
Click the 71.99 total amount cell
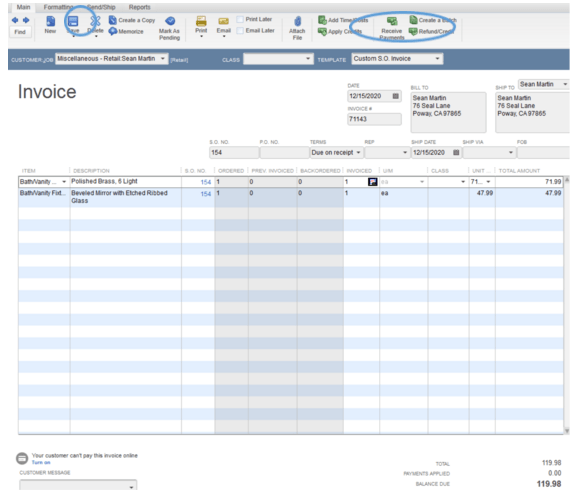click(529, 181)
